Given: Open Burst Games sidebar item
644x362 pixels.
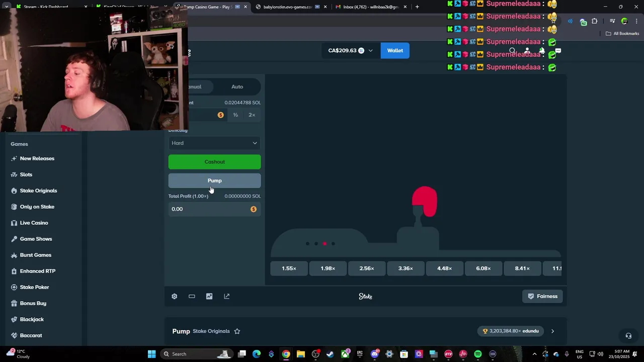Looking at the screenshot, I should (36, 255).
